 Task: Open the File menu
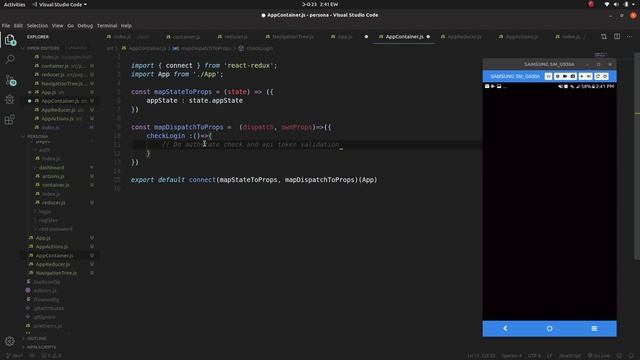coord(6,26)
